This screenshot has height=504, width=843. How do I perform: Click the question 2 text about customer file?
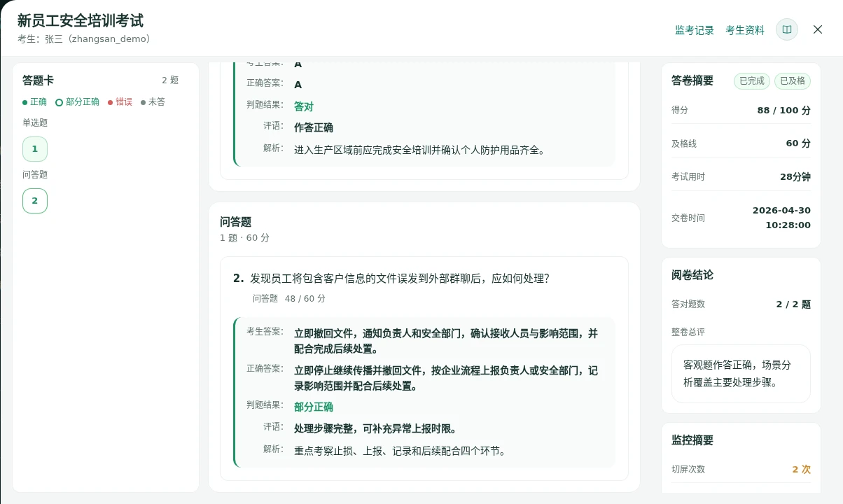[x=400, y=279]
